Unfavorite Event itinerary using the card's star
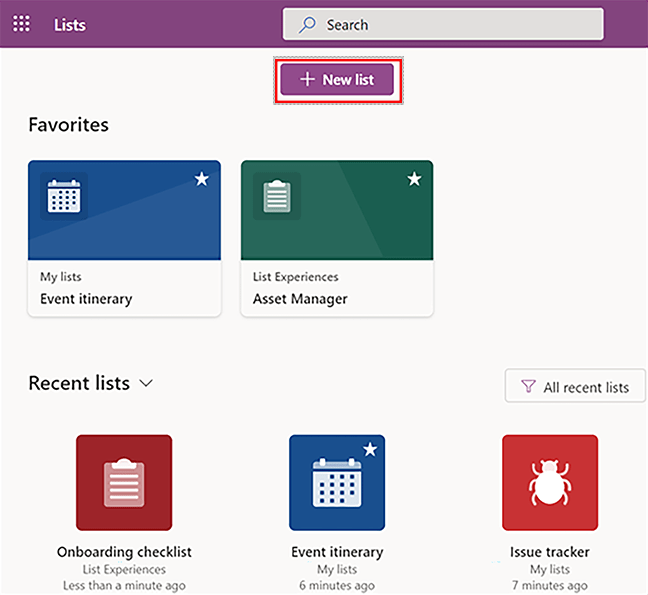This screenshot has height=595, width=648. coord(201,179)
